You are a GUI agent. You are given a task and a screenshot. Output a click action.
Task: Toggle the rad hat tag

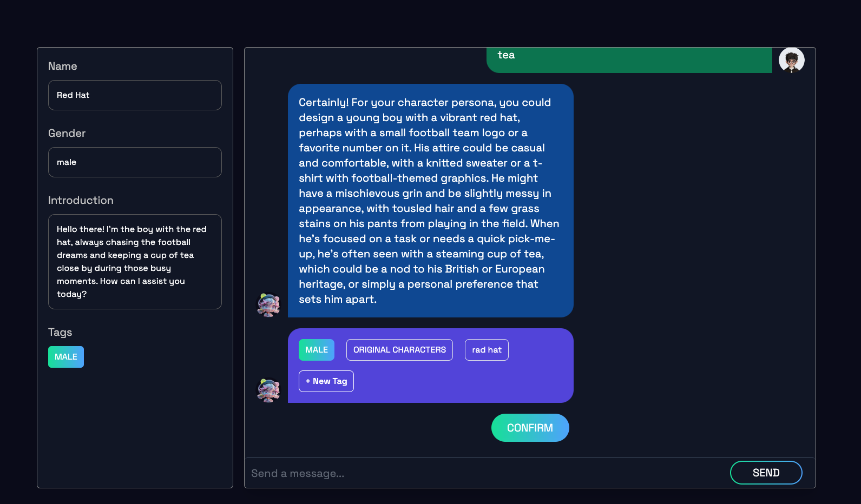click(x=487, y=350)
